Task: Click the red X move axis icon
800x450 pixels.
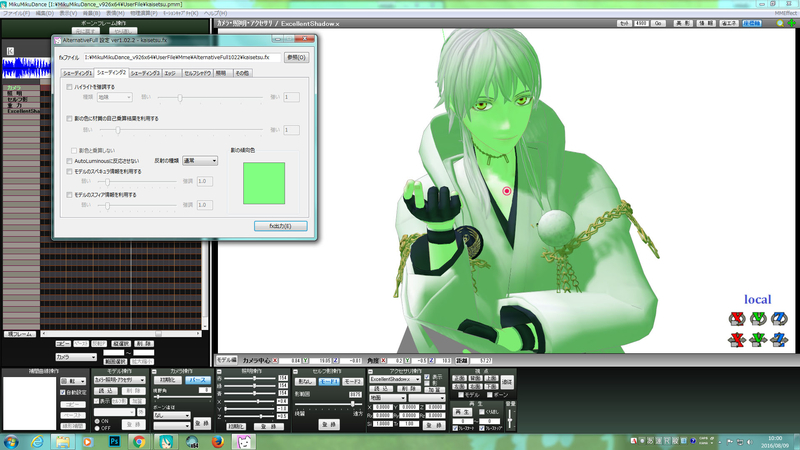Action: click(737, 339)
